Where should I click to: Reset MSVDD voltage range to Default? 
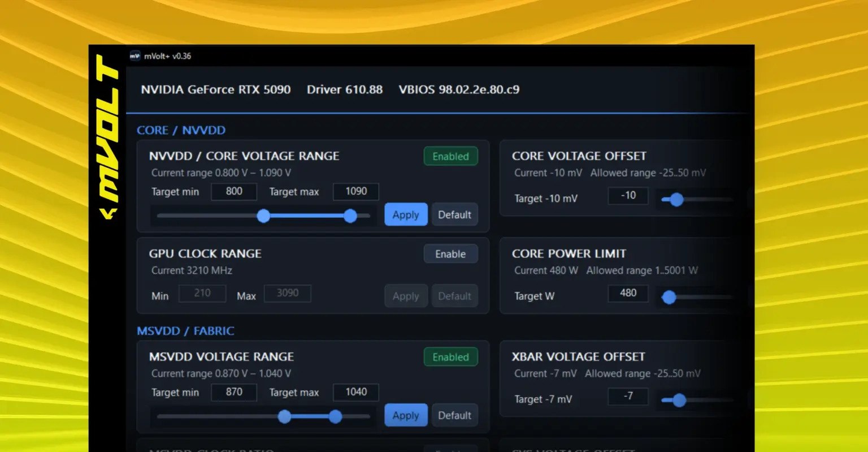point(455,415)
